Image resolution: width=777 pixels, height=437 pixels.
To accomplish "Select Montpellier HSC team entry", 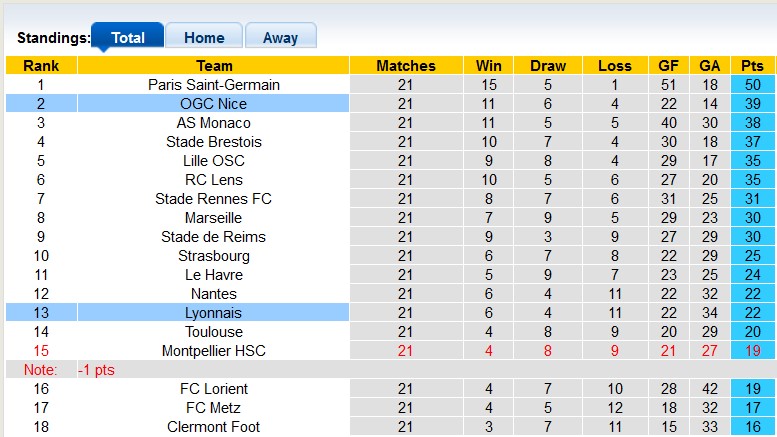I will [x=214, y=351].
